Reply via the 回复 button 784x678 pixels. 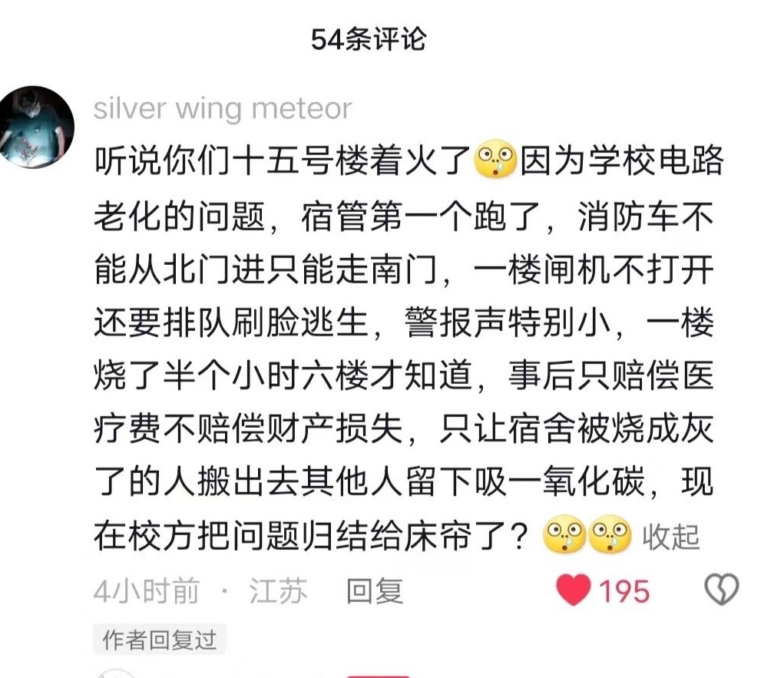click(375, 591)
